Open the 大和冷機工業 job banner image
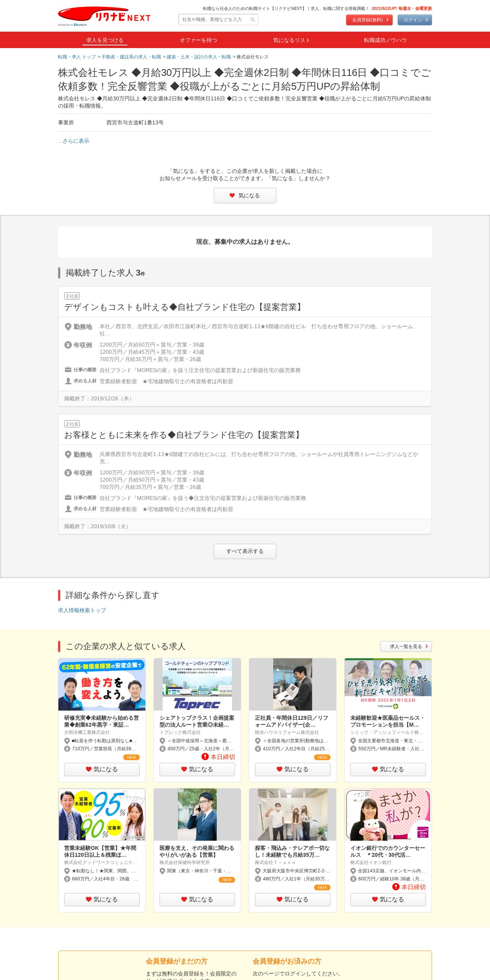This screenshot has width=490, height=980. pos(102,684)
